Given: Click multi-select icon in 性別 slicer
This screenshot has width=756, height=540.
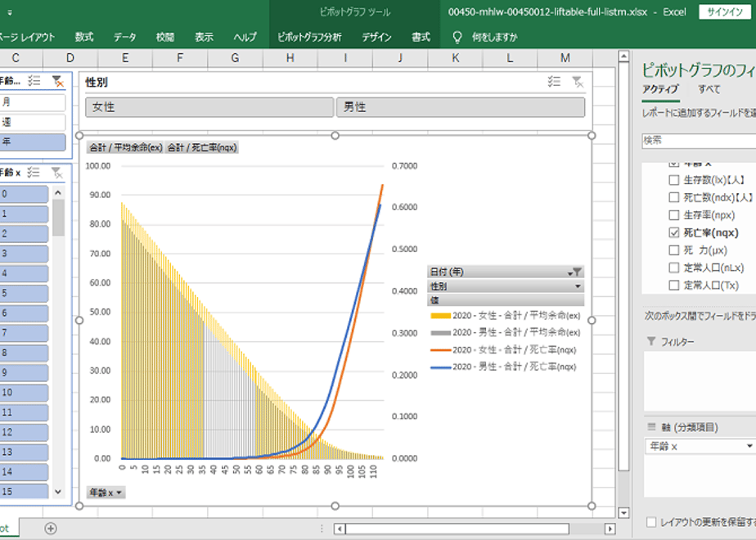Looking at the screenshot, I should tap(554, 82).
